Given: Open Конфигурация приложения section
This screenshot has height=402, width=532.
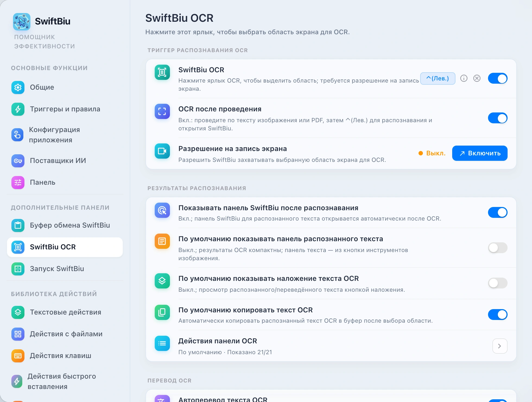Looking at the screenshot, I should (65, 135).
